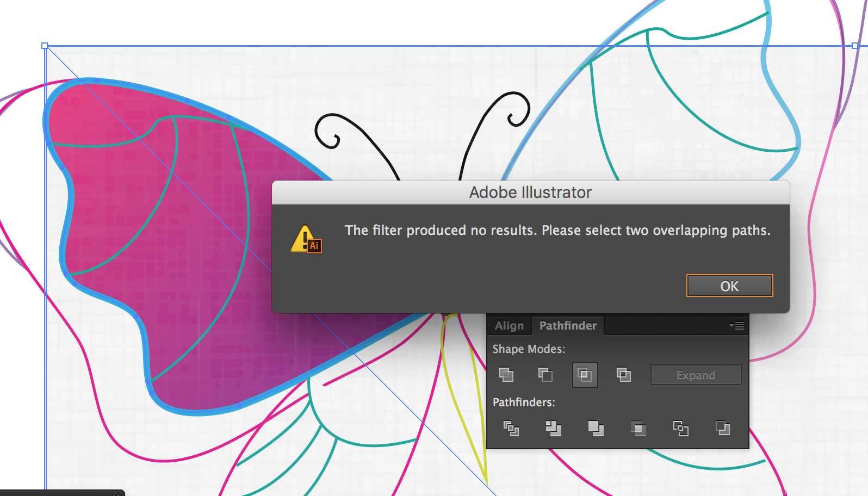Click OK in the Adobe Illustrator alert

(x=729, y=286)
